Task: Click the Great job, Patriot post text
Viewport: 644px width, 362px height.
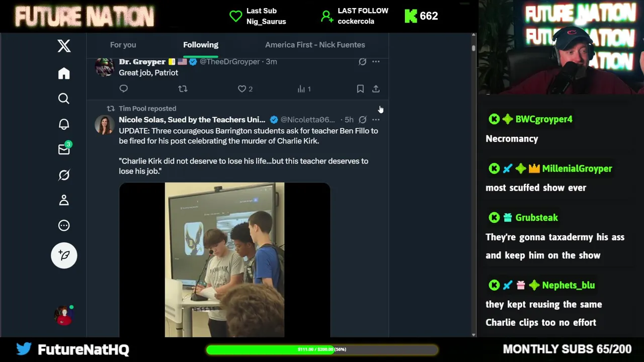Action: (x=148, y=72)
